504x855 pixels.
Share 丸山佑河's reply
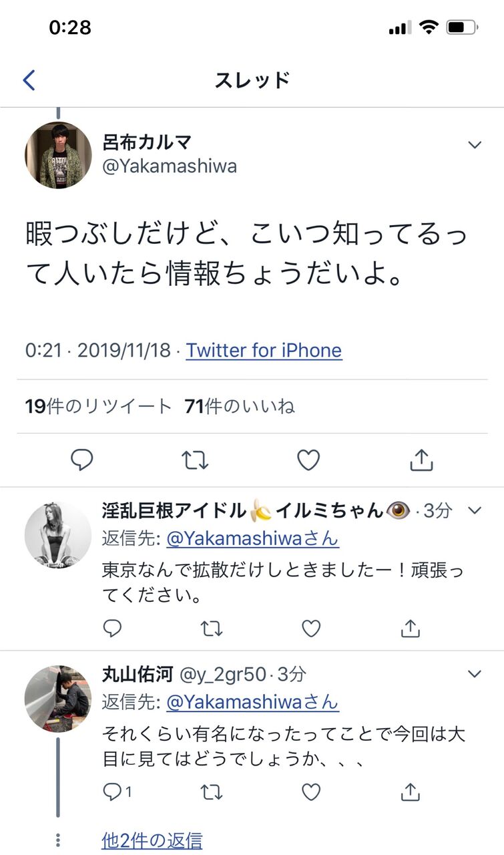click(x=410, y=792)
